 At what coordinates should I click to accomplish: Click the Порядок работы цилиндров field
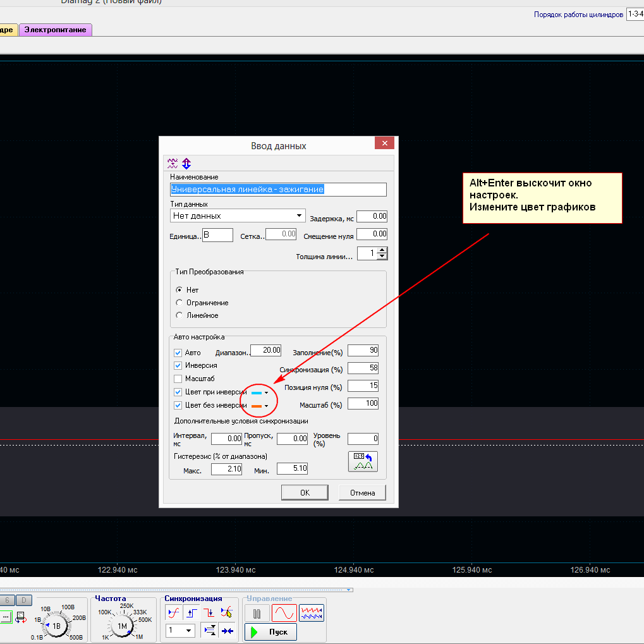click(635, 14)
